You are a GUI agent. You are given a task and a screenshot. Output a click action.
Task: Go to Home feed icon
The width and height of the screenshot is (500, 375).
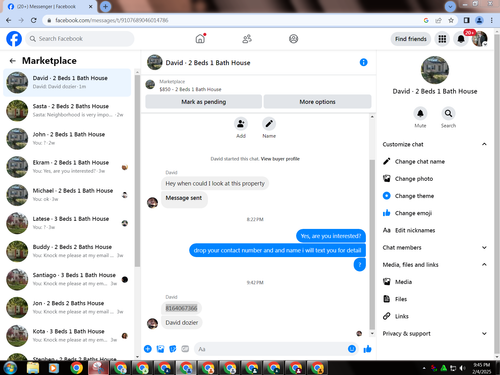point(200,39)
